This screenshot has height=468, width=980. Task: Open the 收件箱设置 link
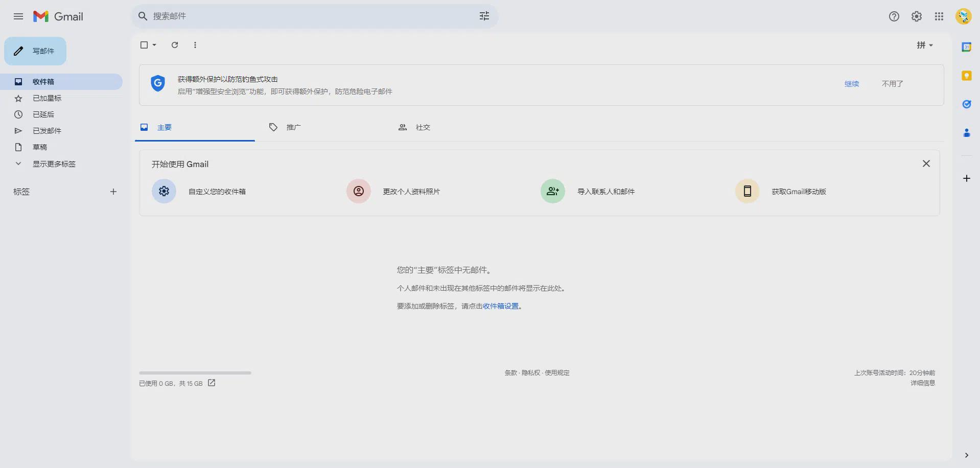tap(501, 306)
